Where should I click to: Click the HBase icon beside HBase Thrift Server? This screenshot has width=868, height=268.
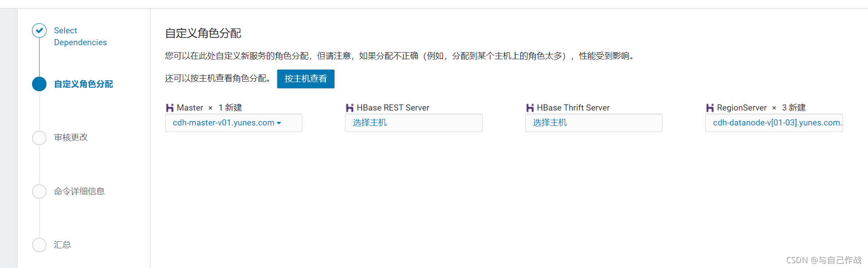[530, 108]
